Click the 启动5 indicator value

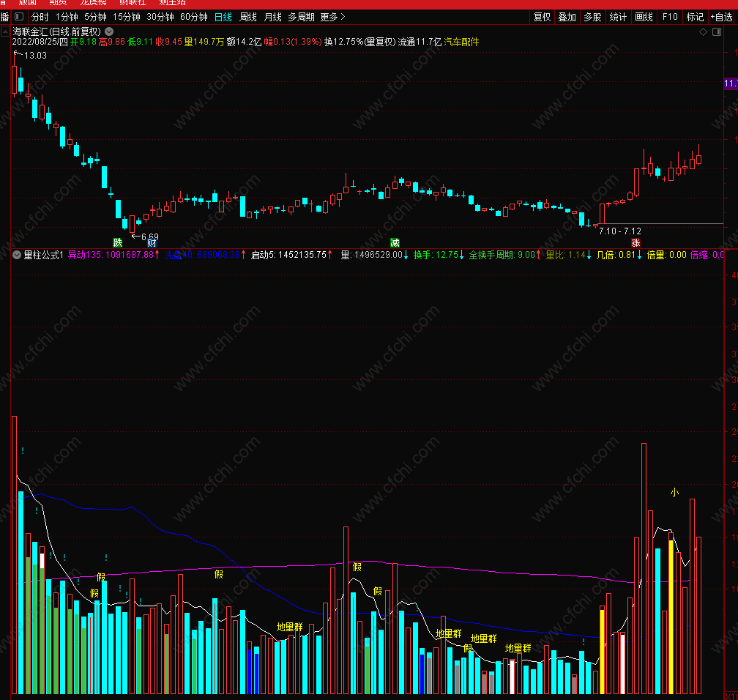pyautogui.click(x=292, y=255)
